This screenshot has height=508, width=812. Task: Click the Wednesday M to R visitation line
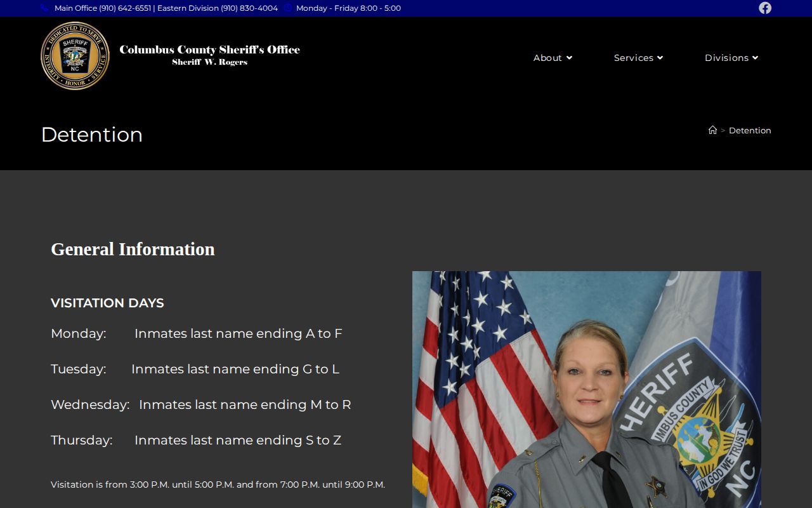[x=201, y=404]
